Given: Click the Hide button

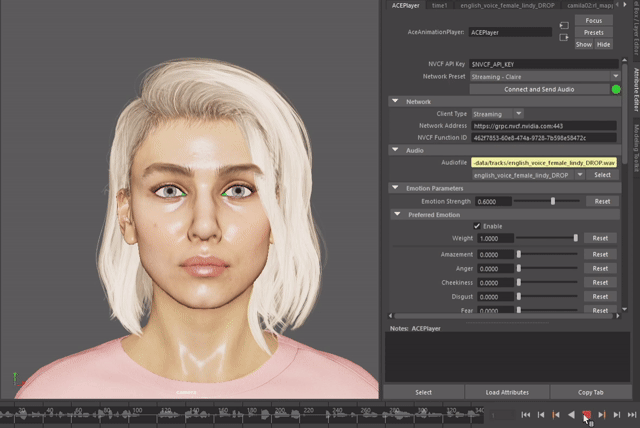Looking at the screenshot, I should point(603,44).
